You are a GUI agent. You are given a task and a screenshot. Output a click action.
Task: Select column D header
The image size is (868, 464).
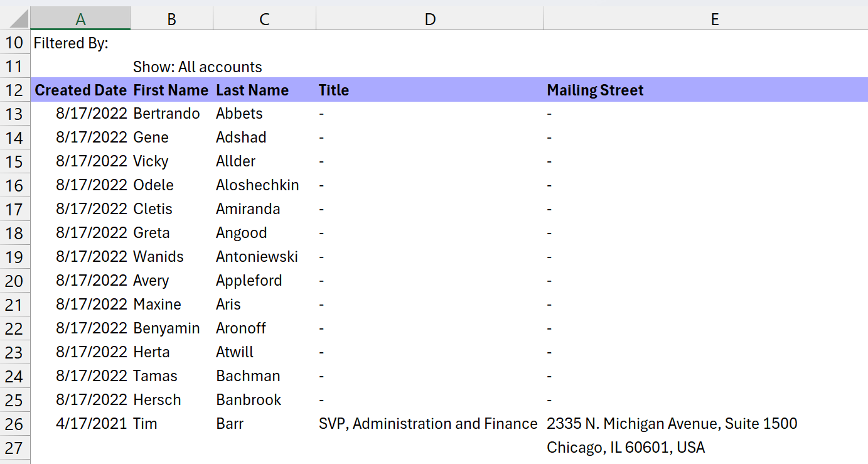(x=430, y=18)
